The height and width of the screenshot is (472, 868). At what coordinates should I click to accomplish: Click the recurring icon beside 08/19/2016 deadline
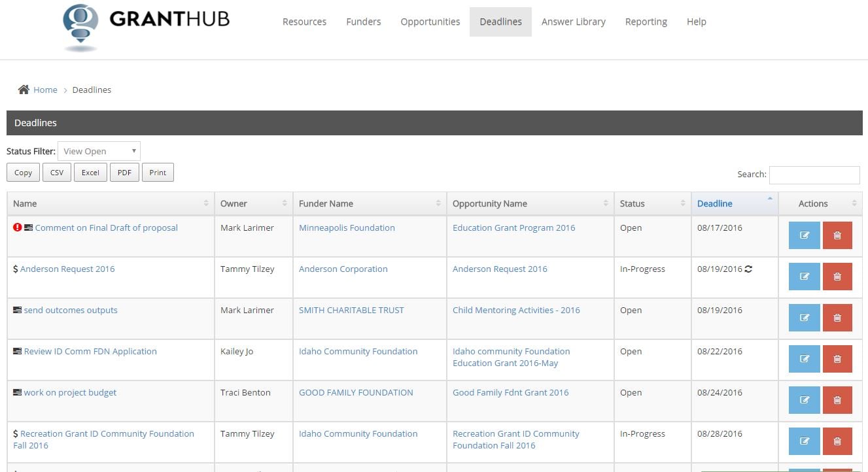pyautogui.click(x=748, y=269)
